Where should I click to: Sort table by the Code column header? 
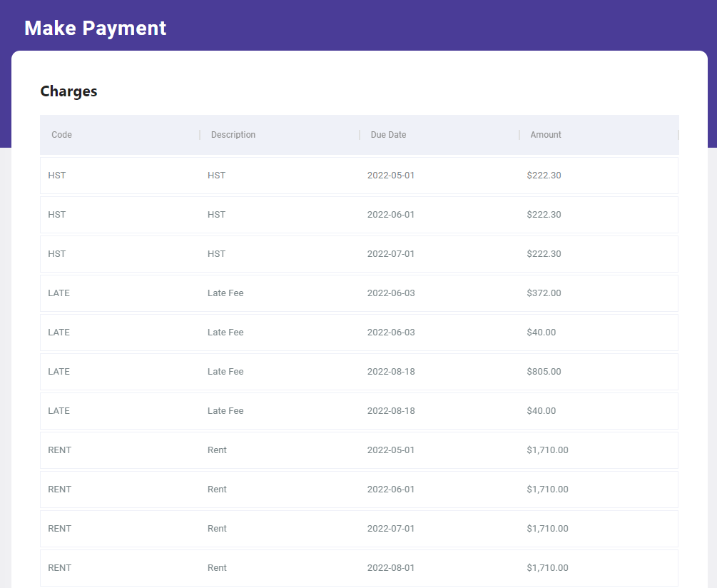pyautogui.click(x=62, y=135)
